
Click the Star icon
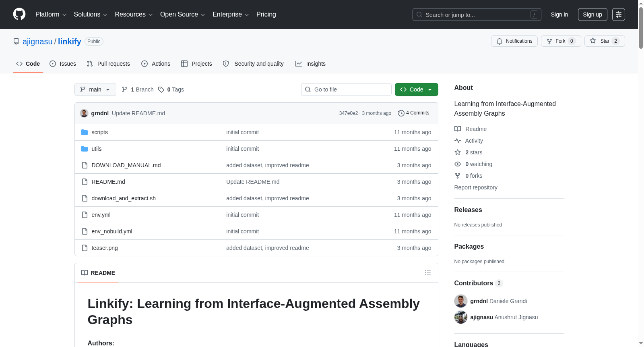pos(593,41)
